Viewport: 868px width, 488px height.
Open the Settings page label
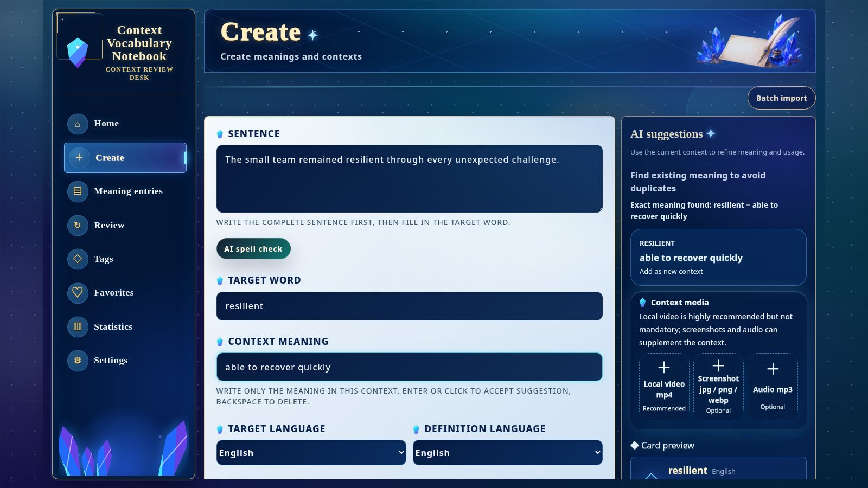(111, 361)
